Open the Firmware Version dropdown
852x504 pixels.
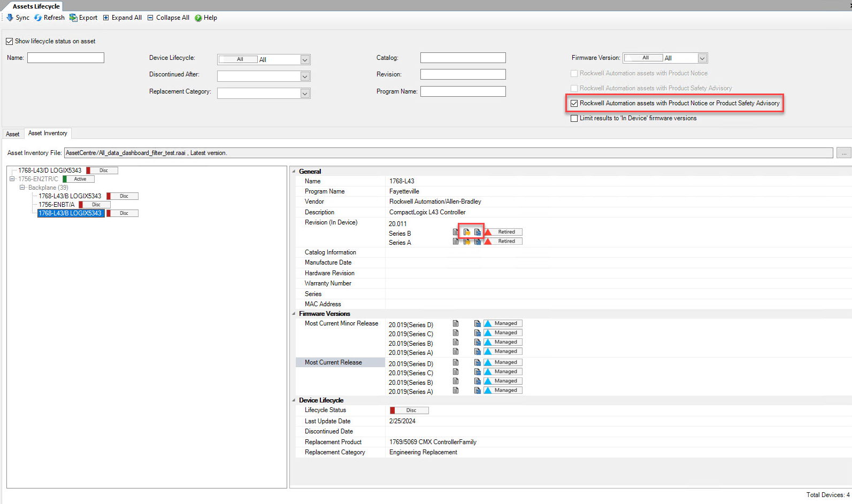[702, 58]
